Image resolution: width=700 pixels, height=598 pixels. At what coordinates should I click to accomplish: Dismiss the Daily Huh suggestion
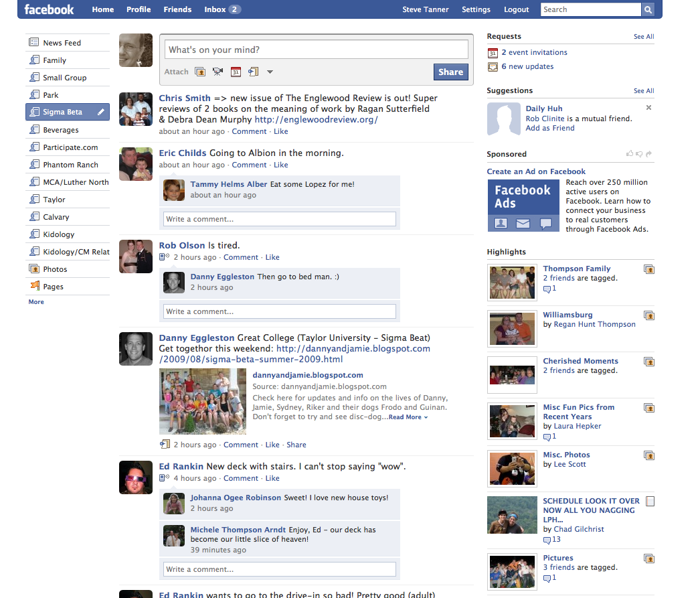point(648,108)
